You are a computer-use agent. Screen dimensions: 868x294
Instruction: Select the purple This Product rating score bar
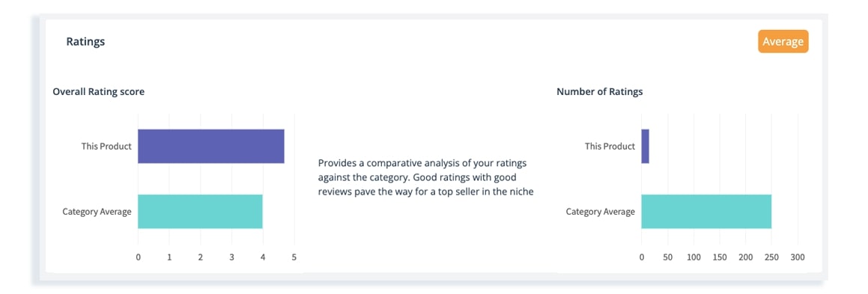(211, 147)
